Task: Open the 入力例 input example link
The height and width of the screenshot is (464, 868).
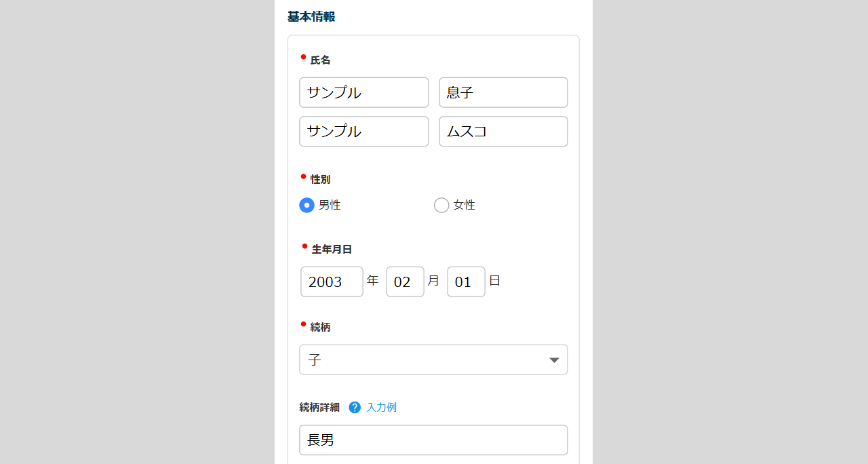Action: click(381, 408)
